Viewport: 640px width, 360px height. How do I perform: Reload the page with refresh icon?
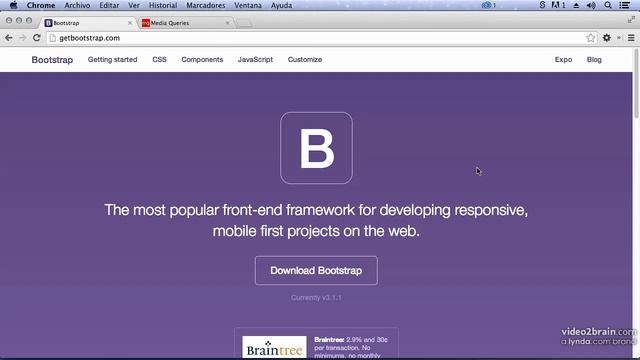[x=36, y=38]
